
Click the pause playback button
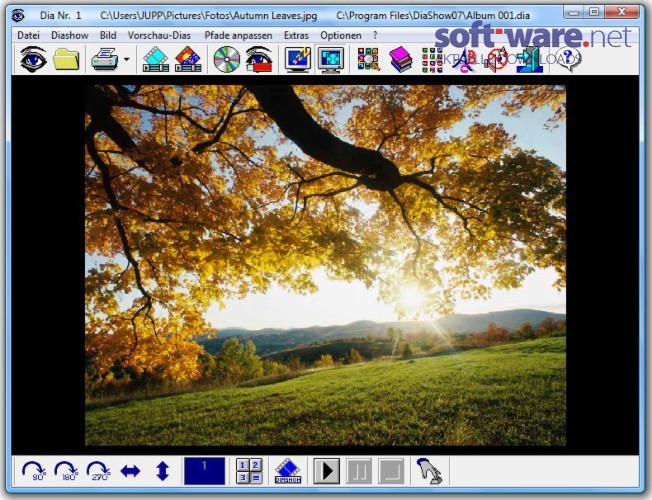(x=359, y=471)
